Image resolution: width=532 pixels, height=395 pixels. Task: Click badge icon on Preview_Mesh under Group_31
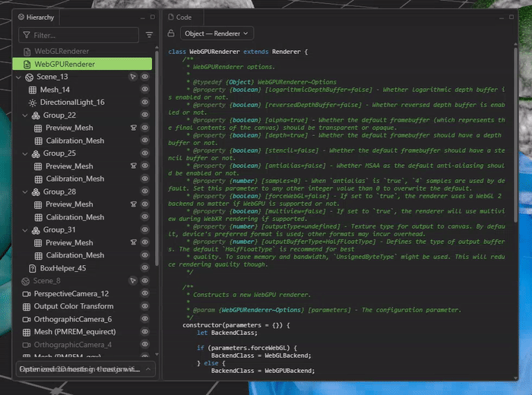coord(133,242)
